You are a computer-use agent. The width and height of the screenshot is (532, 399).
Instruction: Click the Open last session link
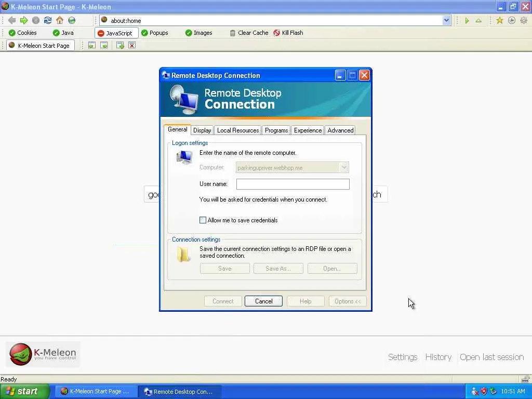click(x=491, y=357)
